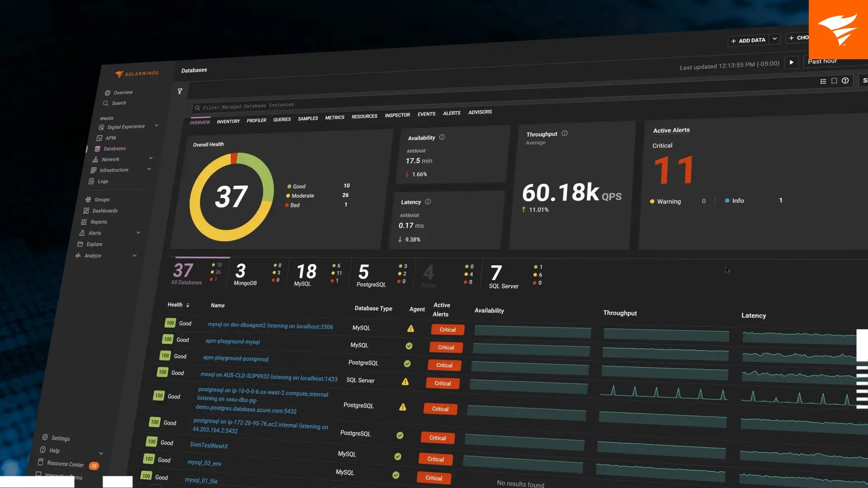The width and height of the screenshot is (868, 488).
Task: Sort table by Health column
Action: tap(179, 305)
